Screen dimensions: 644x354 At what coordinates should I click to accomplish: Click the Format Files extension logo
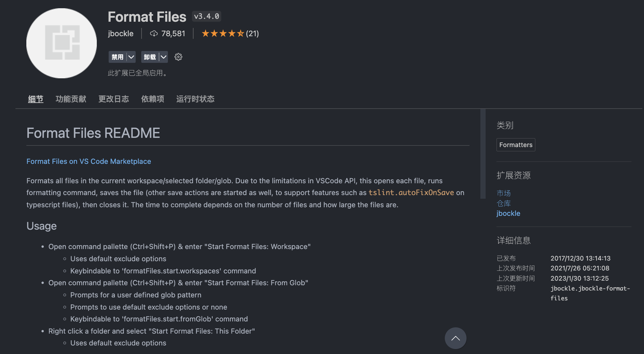point(62,43)
